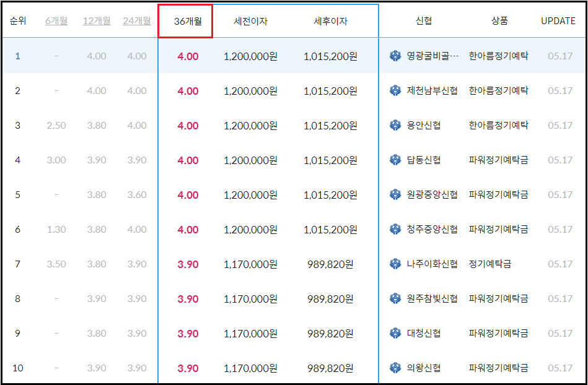Click the 의왕신협 logo icon

(394, 366)
